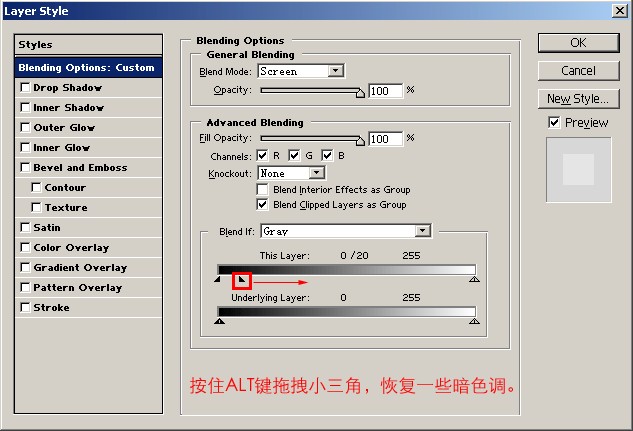Open the Blend Mode dropdown
This screenshot has height=431, width=633.
pyautogui.click(x=335, y=71)
